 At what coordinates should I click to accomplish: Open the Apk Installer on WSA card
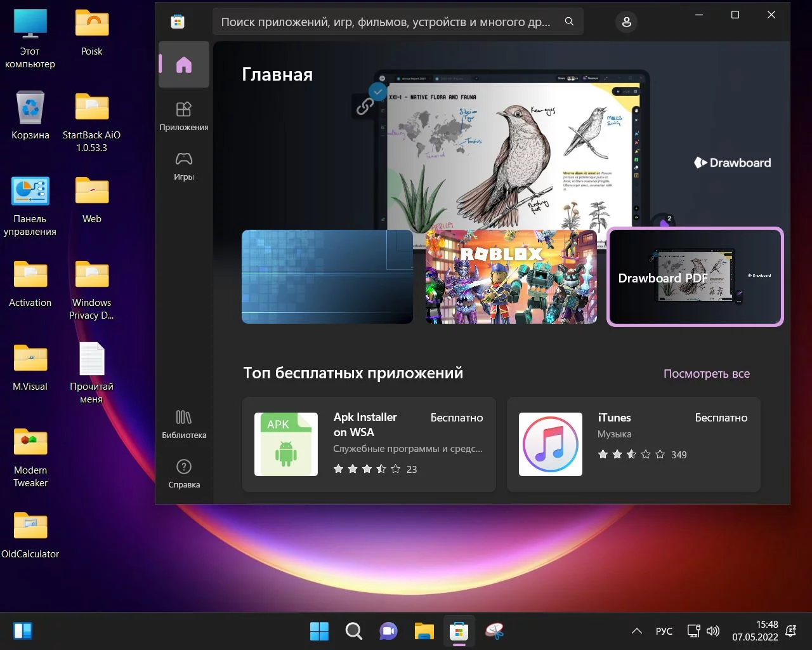point(369,444)
